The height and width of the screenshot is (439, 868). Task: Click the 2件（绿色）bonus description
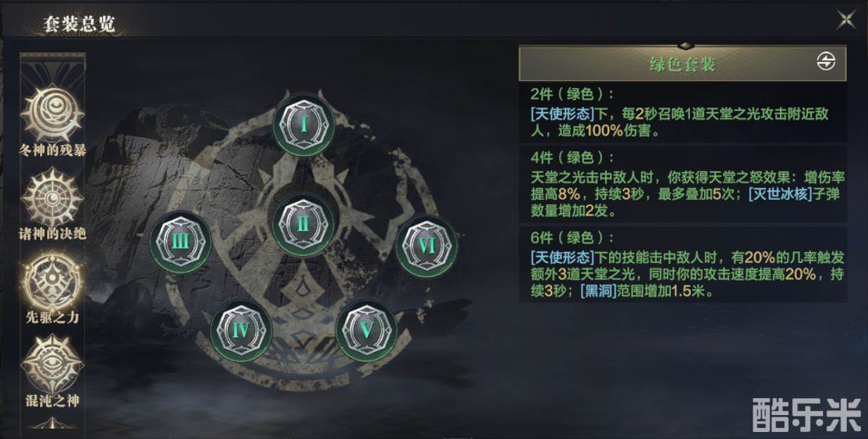pyautogui.click(x=683, y=113)
